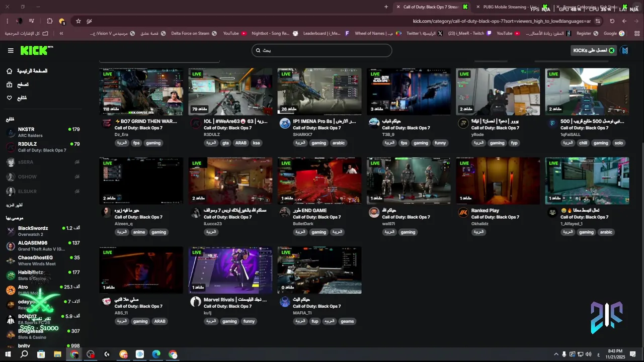Go back to previous page
The image size is (644, 362).
tap(624, 21)
